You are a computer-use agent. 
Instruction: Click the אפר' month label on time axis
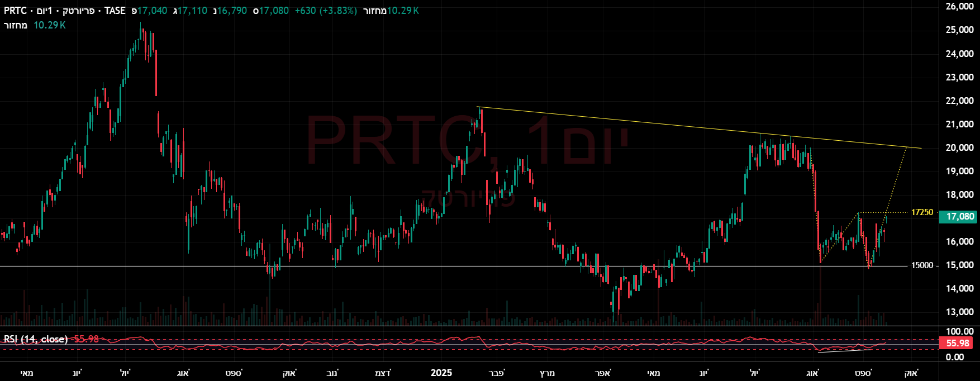(x=603, y=373)
